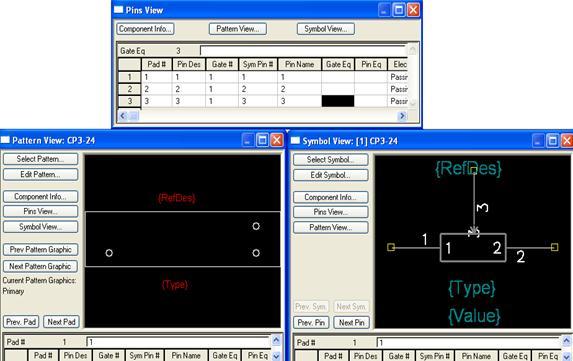Open Edit Pattern dialog

[40, 174]
